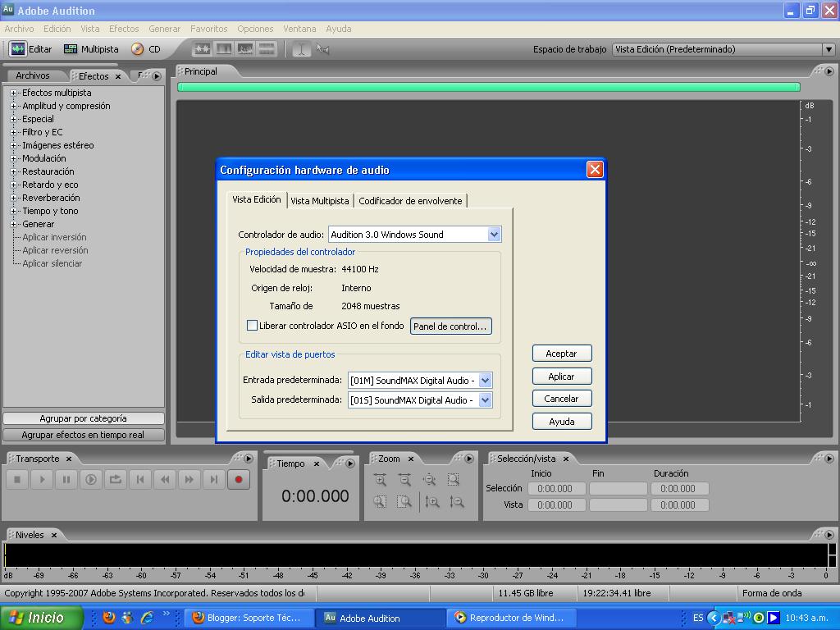
Task: Click the red Record button
Action: click(x=239, y=479)
